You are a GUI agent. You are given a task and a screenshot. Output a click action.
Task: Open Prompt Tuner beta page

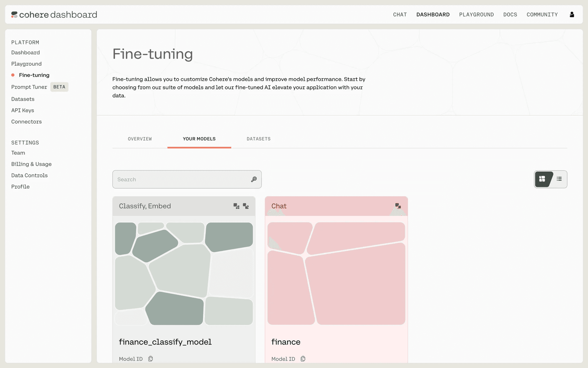click(29, 87)
